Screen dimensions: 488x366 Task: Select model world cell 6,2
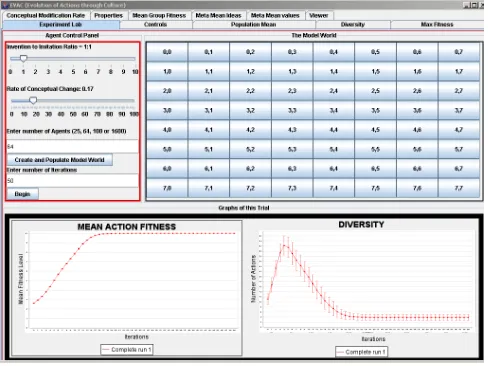[x=250, y=169]
